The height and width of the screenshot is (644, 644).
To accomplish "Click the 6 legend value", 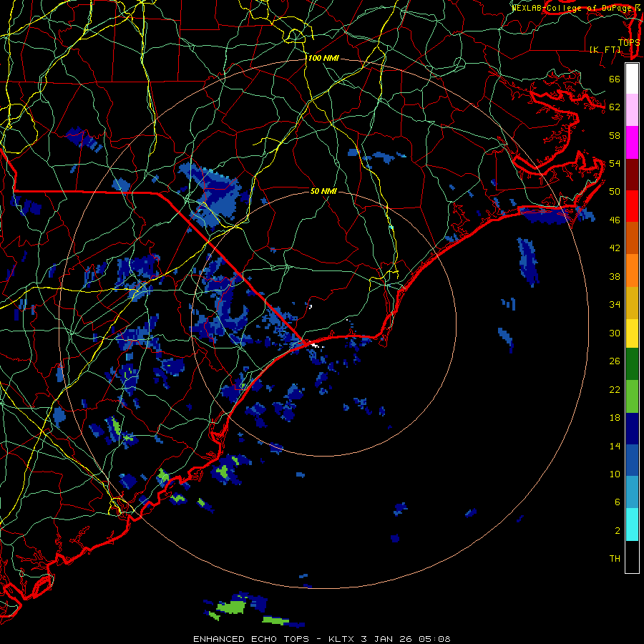I will pos(618,502).
